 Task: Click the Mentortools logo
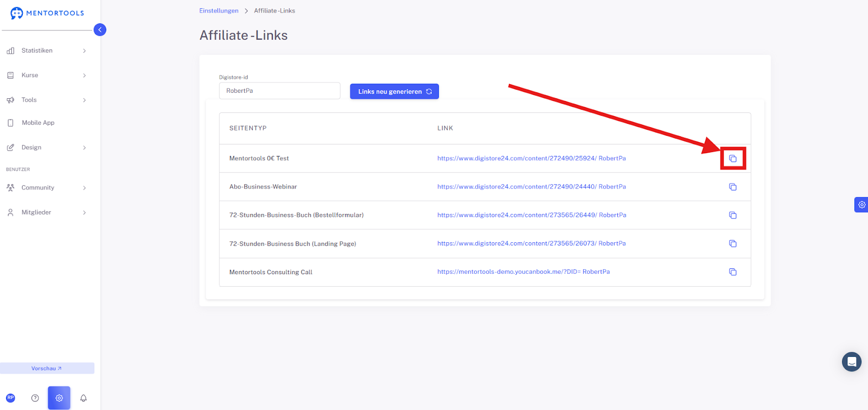tap(47, 13)
